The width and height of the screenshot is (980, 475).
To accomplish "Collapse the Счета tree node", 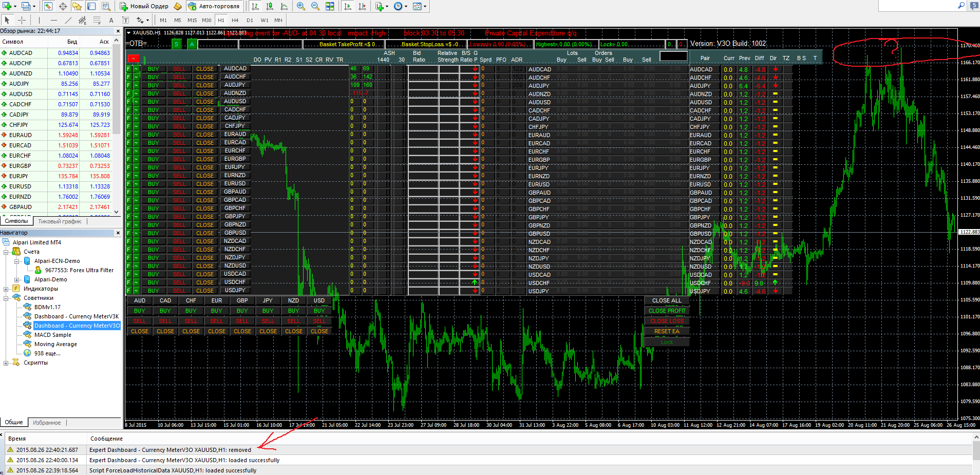I will [x=6, y=252].
